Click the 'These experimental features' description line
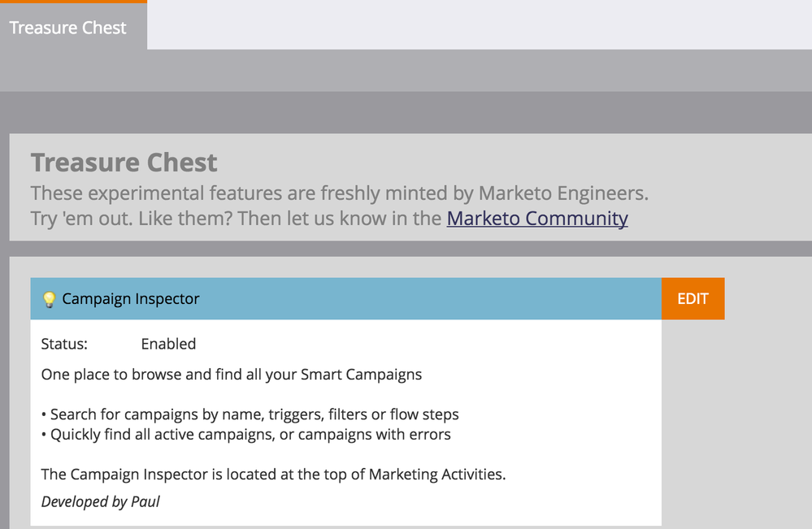The height and width of the screenshot is (529, 812). tap(339, 193)
